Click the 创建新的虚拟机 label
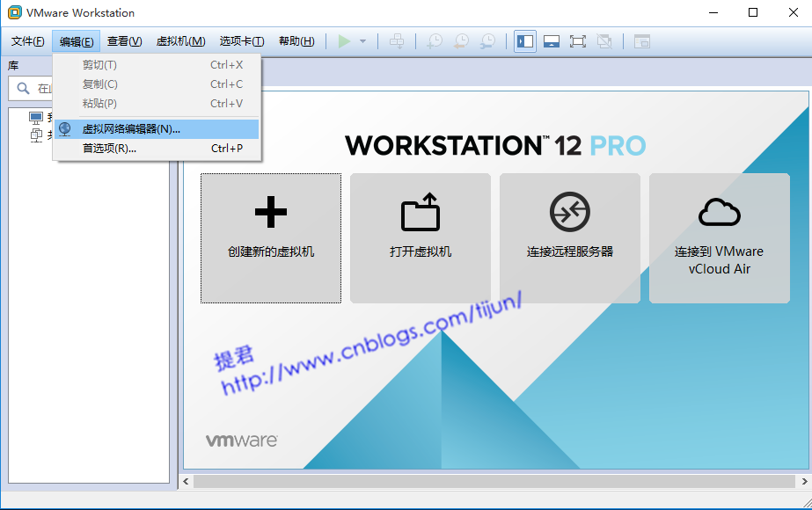This screenshot has width=812, height=510. click(271, 252)
